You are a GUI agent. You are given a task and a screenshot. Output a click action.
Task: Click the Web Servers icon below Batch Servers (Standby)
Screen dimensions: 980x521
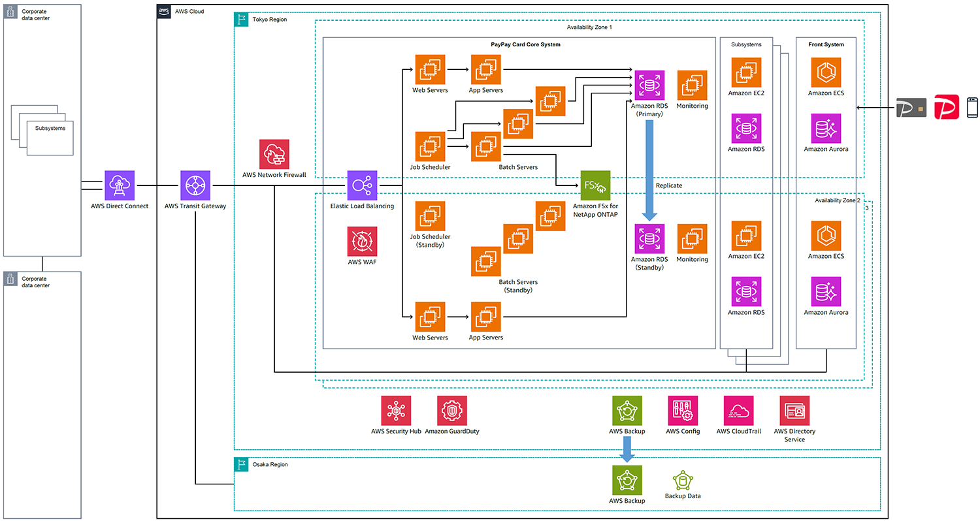point(430,317)
